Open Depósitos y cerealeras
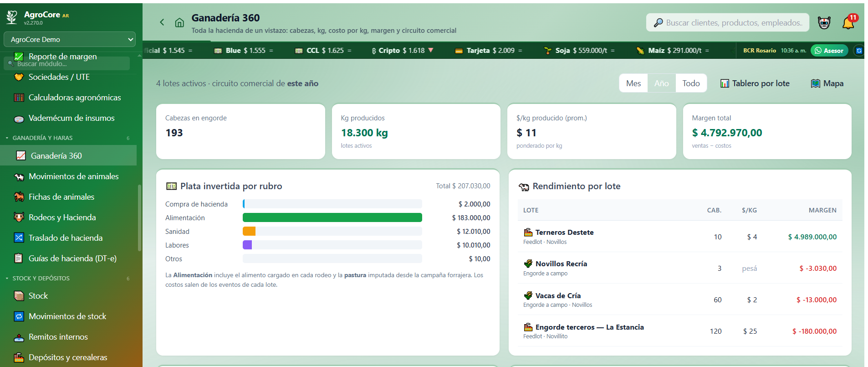 point(68,357)
